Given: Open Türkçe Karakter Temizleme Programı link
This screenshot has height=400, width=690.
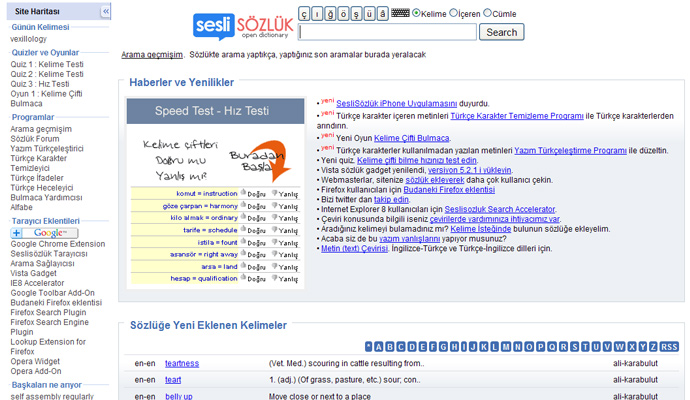Looking at the screenshot, I should click(x=517, y=116).
